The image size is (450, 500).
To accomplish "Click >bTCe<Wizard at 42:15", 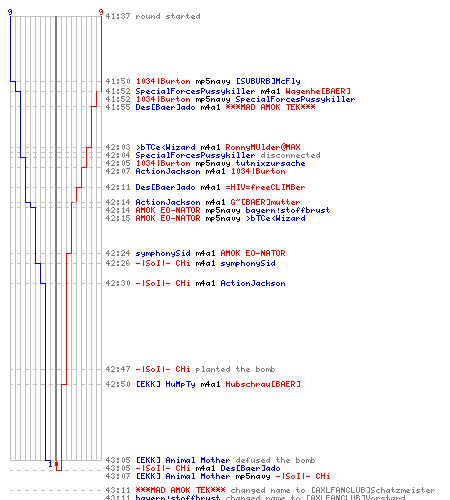I will pyautogui.click(x=275, y=218).
